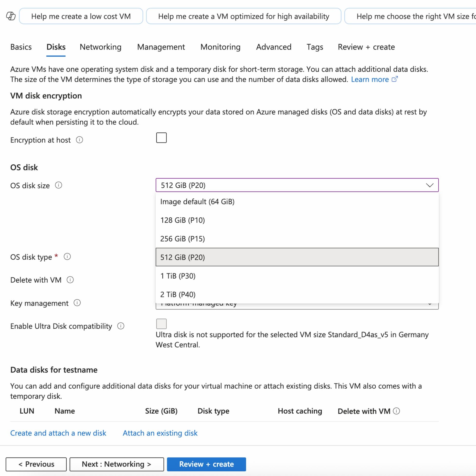The width and height of the screenshot is (476, 476).
Task: Select Image default (64 GiB) option
Action: (297, 202)
